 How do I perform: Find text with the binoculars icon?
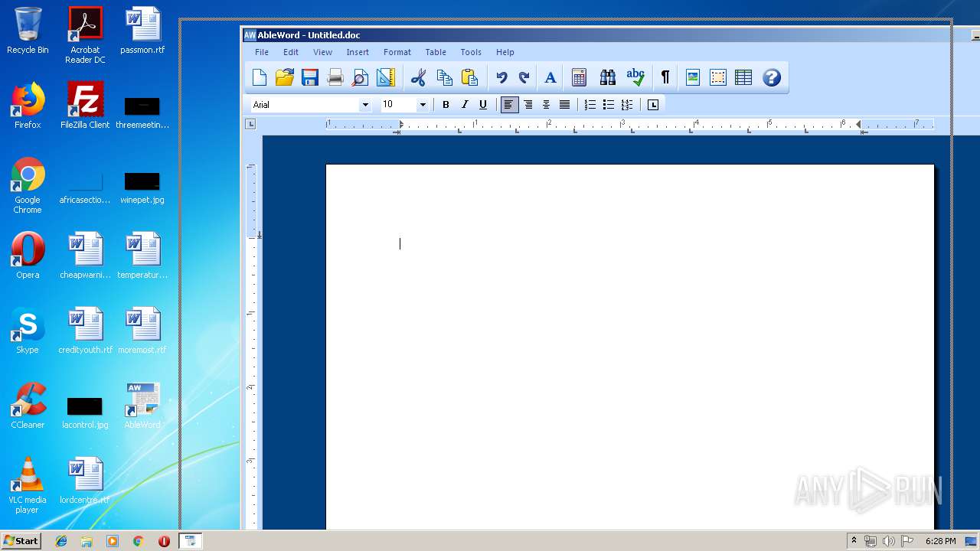608,77
